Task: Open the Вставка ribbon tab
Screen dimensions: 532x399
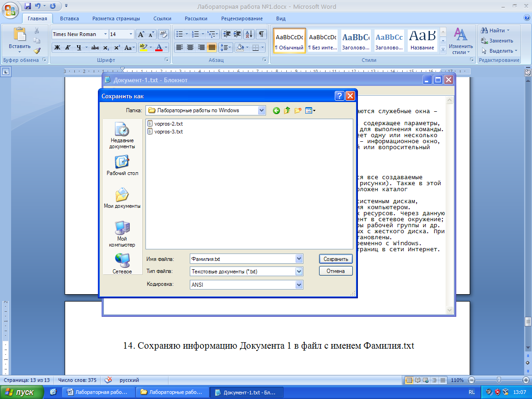Action: click(x=69, y=18)
